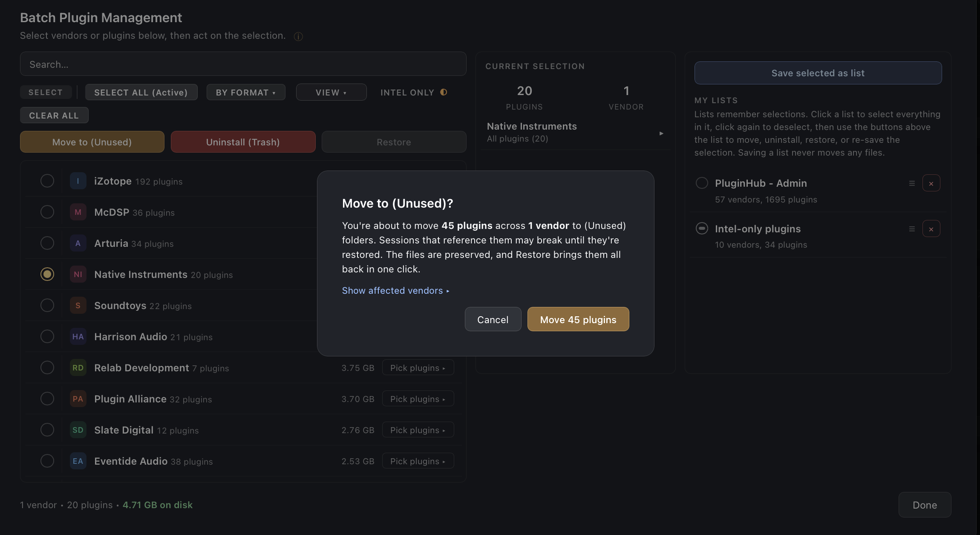980x535 pixels.
Task: Select the Arturia vendor radio button
Action: (47, 243)
